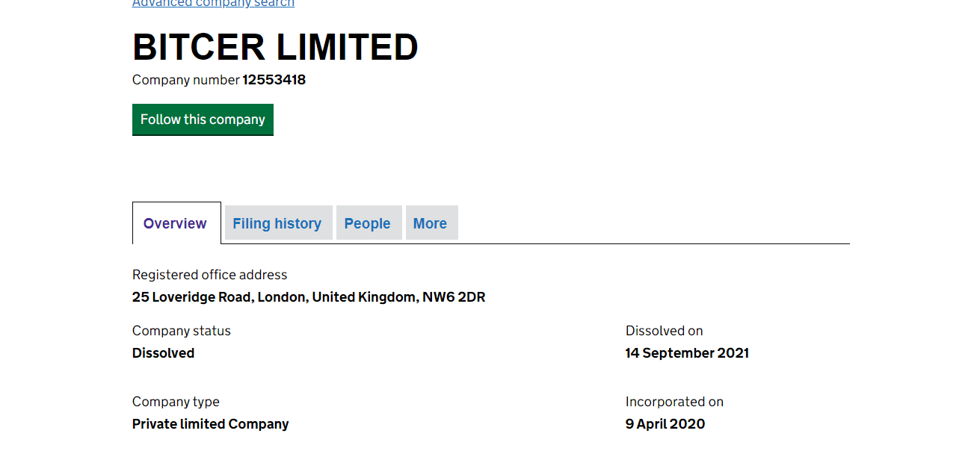This screenshot has width=980, height=460.
Task: Click the 'Incorporated on' label
Action: pos(674,402)
